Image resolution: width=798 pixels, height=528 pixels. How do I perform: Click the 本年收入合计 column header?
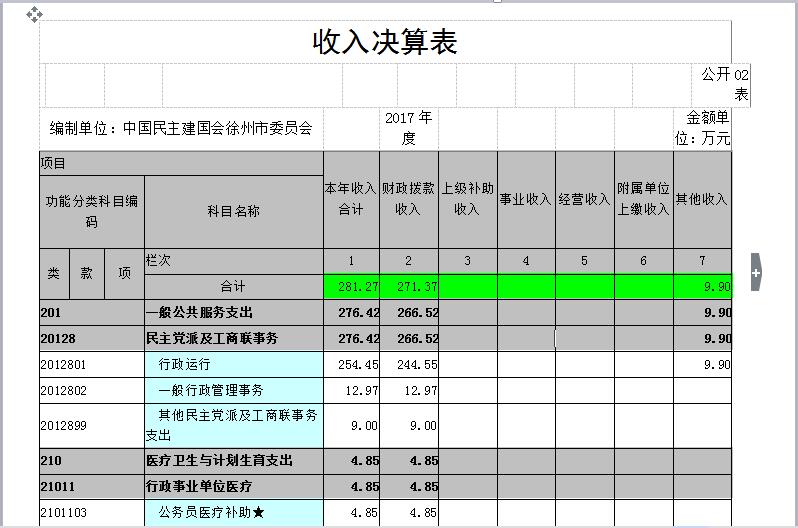[351, 199]
